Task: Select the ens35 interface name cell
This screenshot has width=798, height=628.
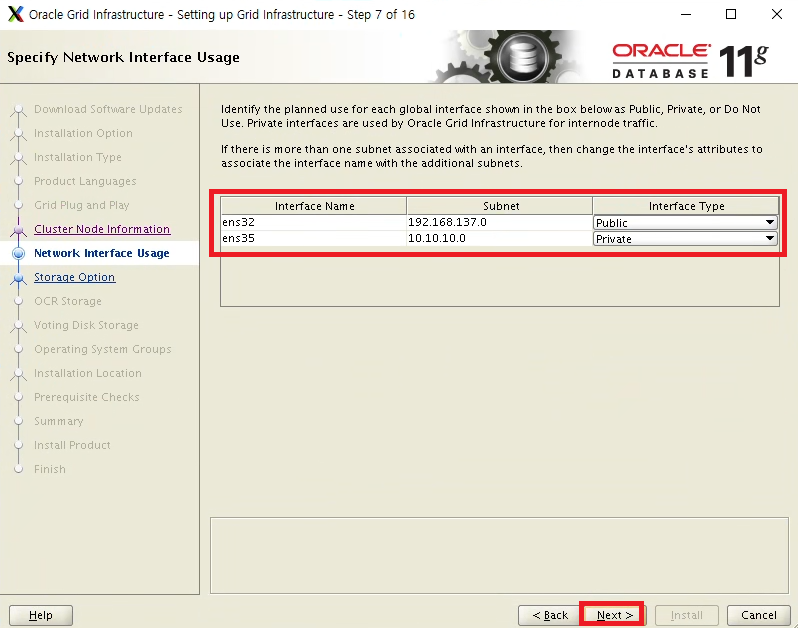Action: pos(314,238)
